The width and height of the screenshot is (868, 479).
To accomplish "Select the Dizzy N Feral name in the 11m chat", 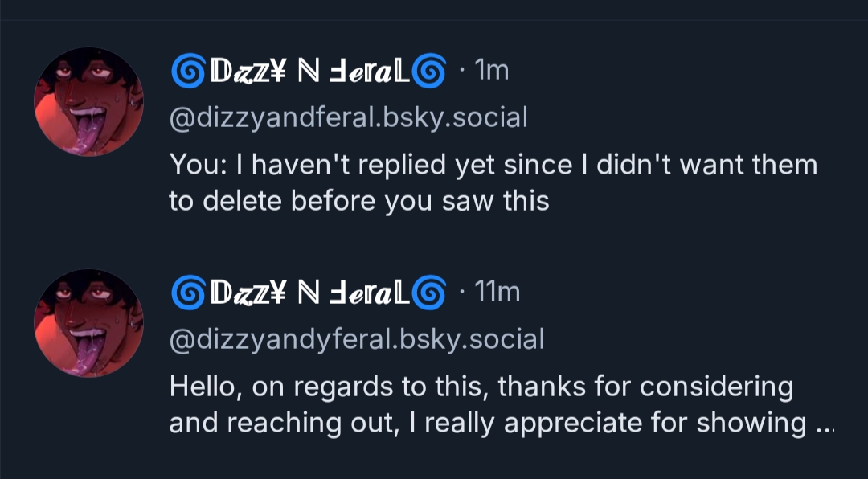I will 308,292.
